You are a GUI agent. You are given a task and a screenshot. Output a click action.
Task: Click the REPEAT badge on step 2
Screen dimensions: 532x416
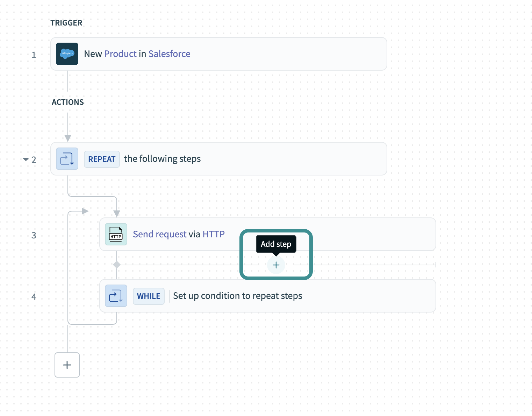[x=102, y=159]
